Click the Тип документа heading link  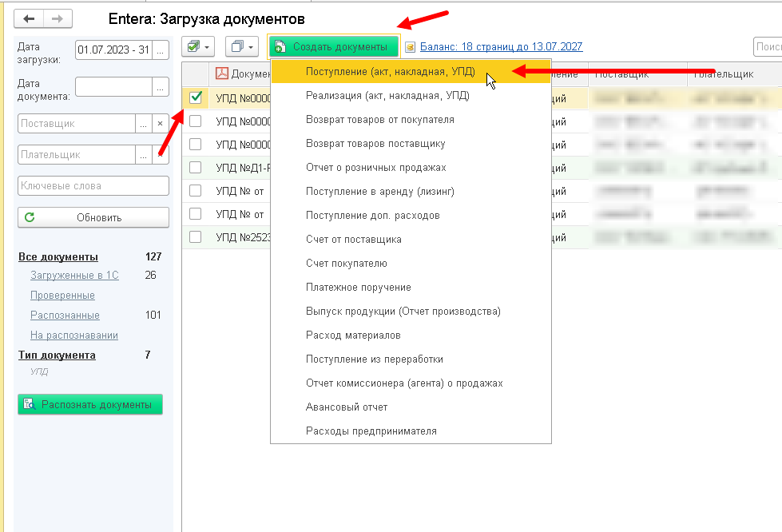(x=57, y=355)
